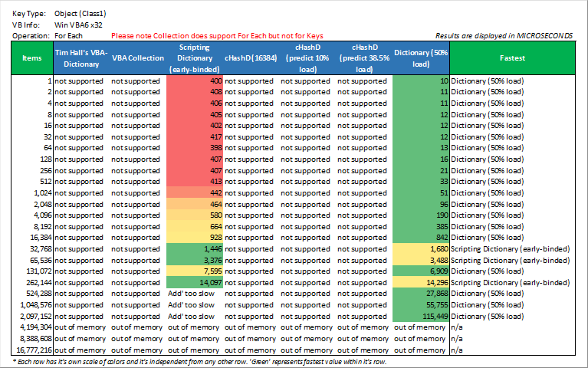Click the orange cell with value 442
The height and width of the screenshot is (368, 588).
tap(195, 193)
